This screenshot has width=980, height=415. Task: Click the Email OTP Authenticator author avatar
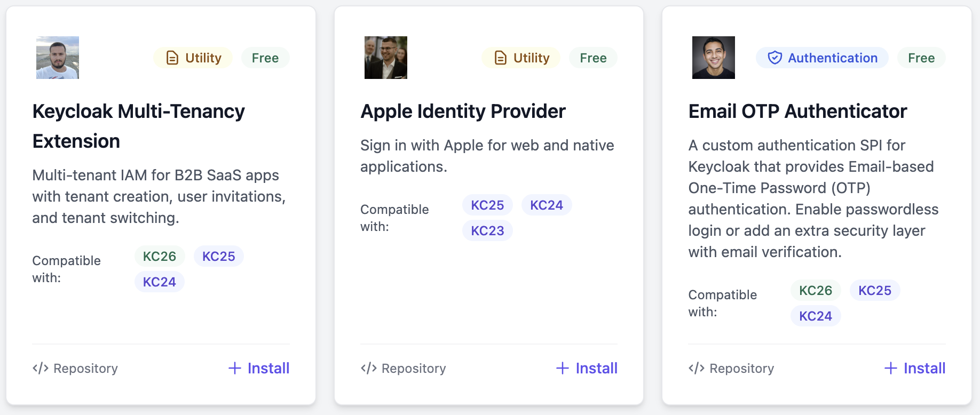pos(714,58)
